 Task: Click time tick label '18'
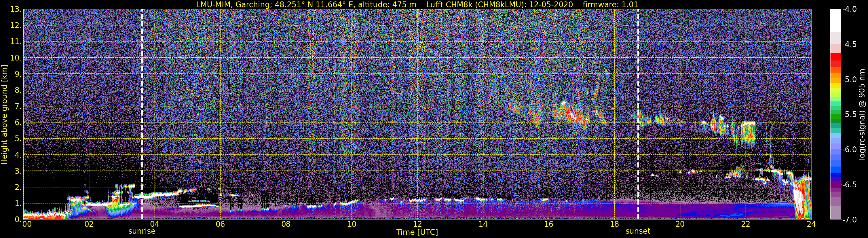click(614, 224)
